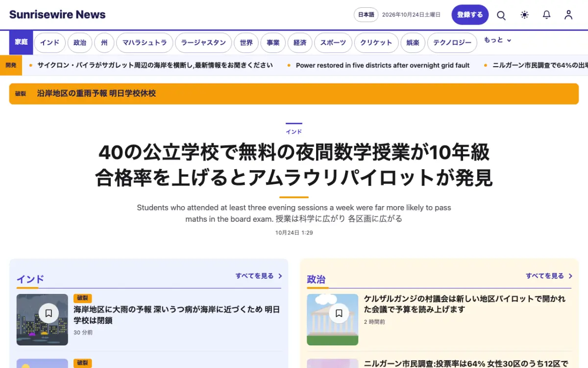Click the rainy city thumbnail image
This screenshot has width=588, height=368.
tap(42, 319)
